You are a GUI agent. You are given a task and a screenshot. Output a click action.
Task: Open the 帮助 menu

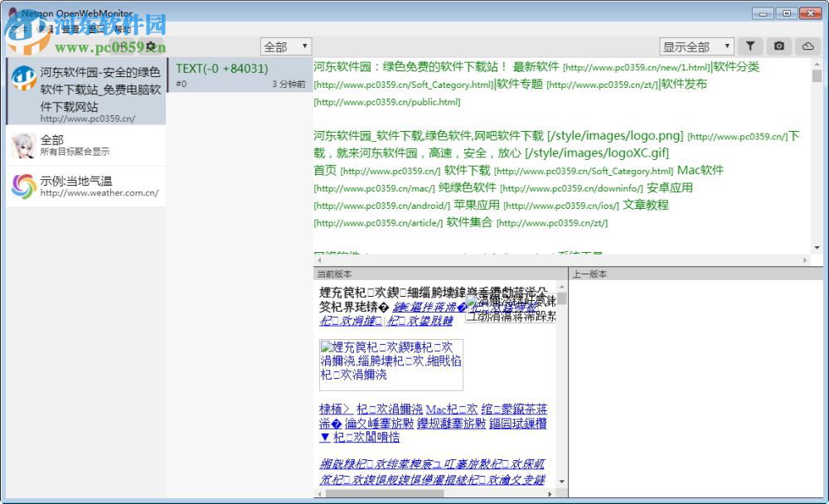[x=122, y=28]
